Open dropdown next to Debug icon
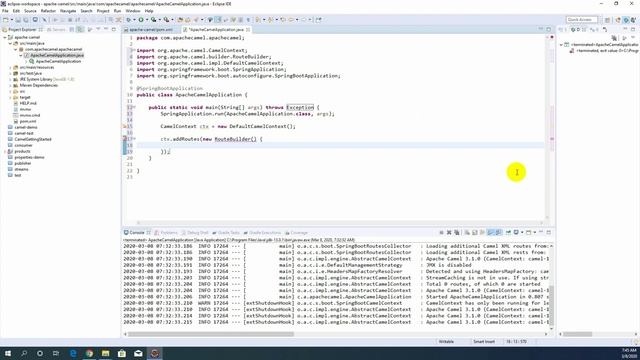This screenshot has height=360, width=640. [134, 20]
